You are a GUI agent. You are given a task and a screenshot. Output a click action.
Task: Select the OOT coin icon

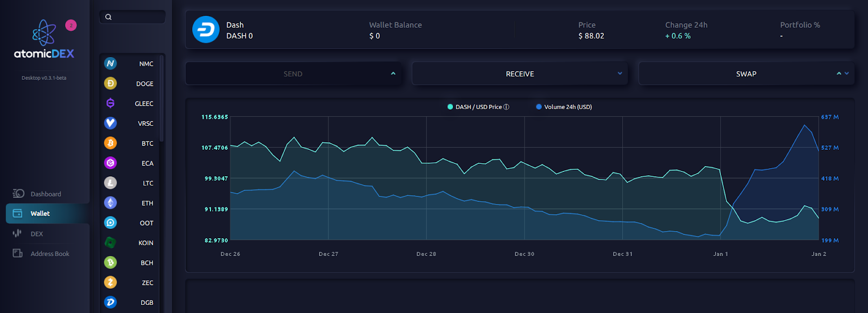[111, 222]
